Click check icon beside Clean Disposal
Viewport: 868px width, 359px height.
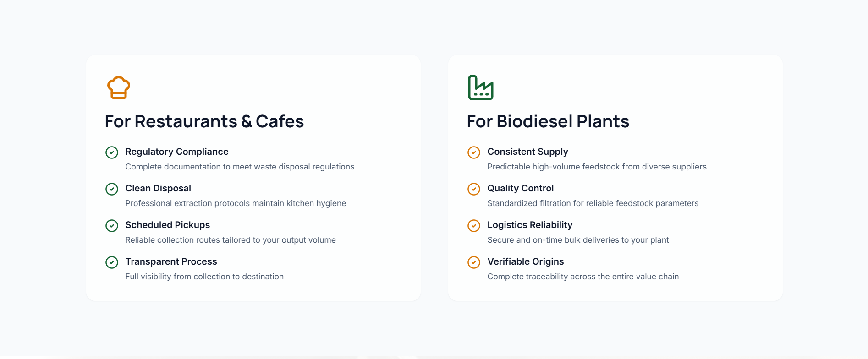coord(112,189)
